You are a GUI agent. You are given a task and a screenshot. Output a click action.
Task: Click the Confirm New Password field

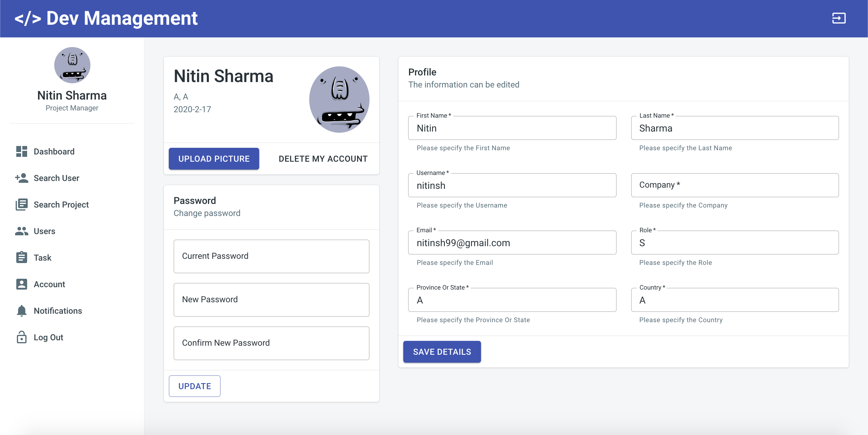271,343
